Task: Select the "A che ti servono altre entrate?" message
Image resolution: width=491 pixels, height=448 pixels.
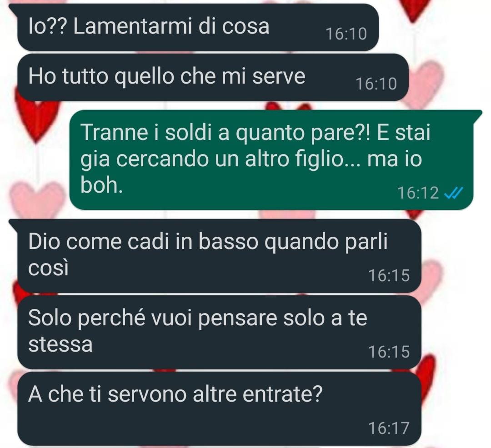Action: 219,408
